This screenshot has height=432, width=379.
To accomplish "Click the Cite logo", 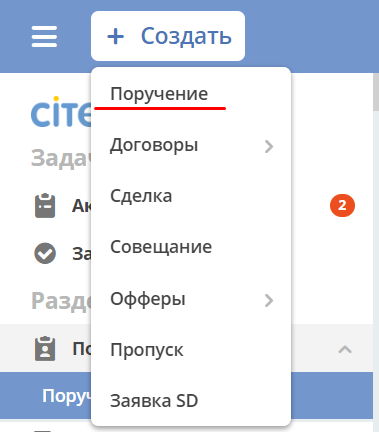I will click(x=61, y=112).
